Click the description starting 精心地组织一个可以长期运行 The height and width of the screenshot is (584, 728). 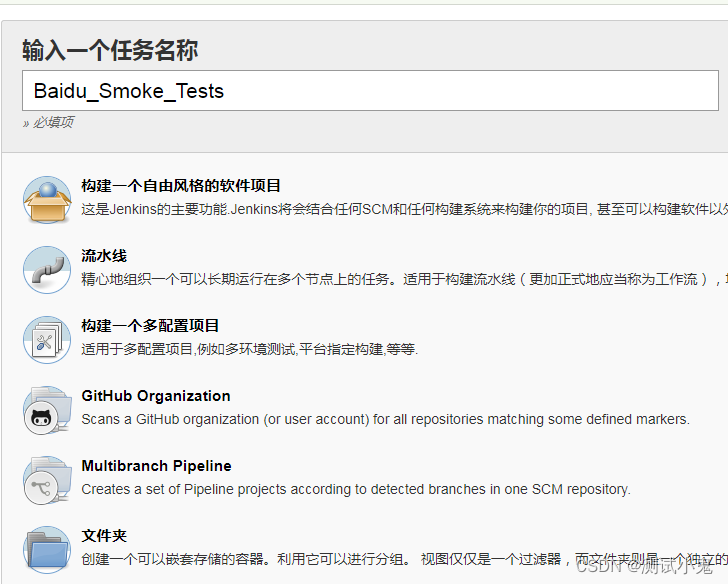[404, 279]
